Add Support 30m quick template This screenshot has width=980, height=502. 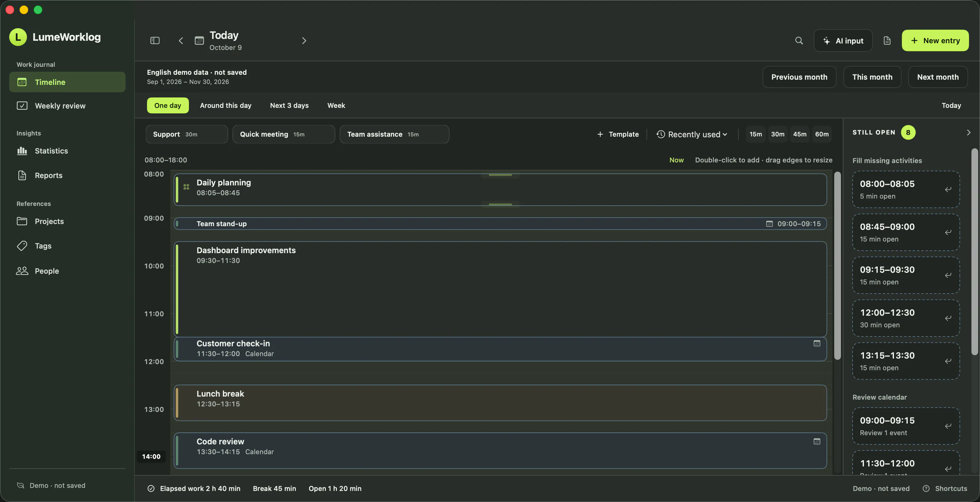[x=187, y=134]
